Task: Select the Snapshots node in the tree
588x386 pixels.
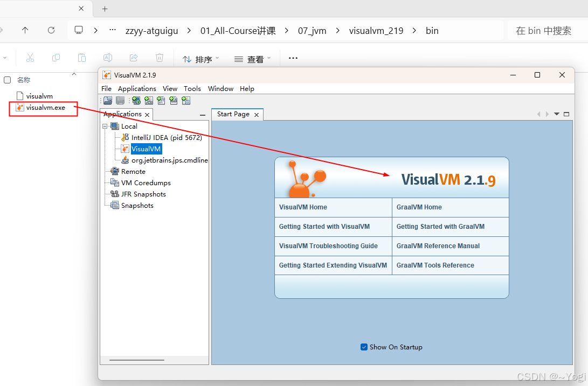Action: pos(137,205)
